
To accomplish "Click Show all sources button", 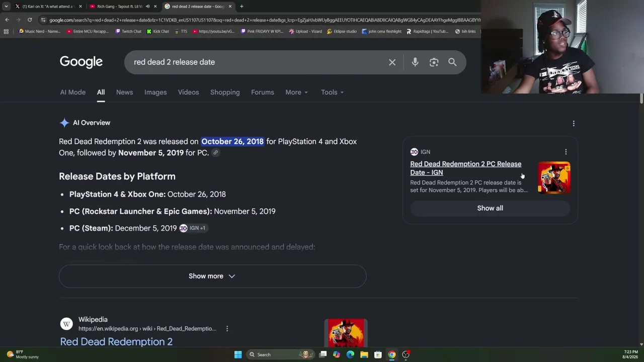I will click(x=490, y=208).
